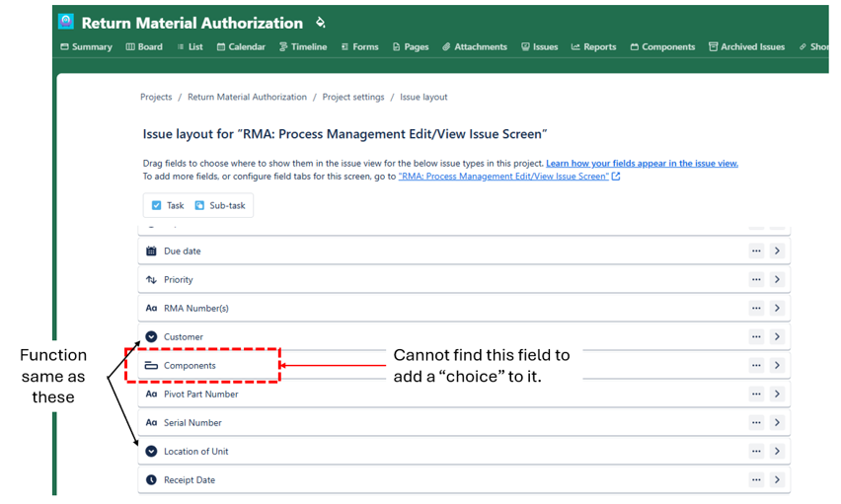Click the Receipt Date clock icon
This screenshot has height=504, width=841.
pos(151,480)
